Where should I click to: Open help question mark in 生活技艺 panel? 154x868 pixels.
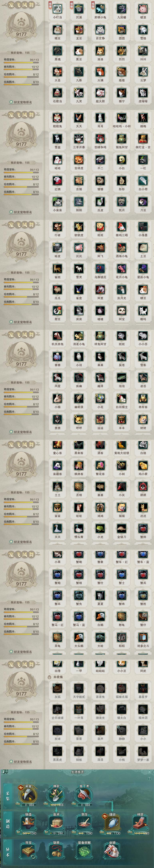coord(150,778)
